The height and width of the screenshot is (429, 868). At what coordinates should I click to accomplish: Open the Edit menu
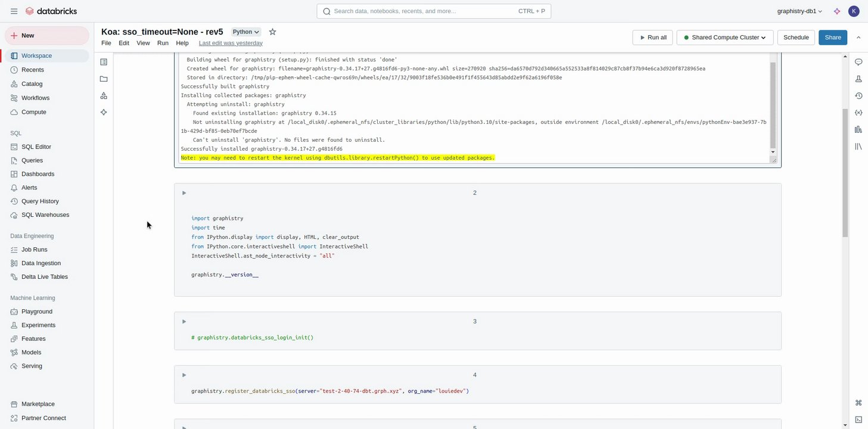click(x=124, y=43)
